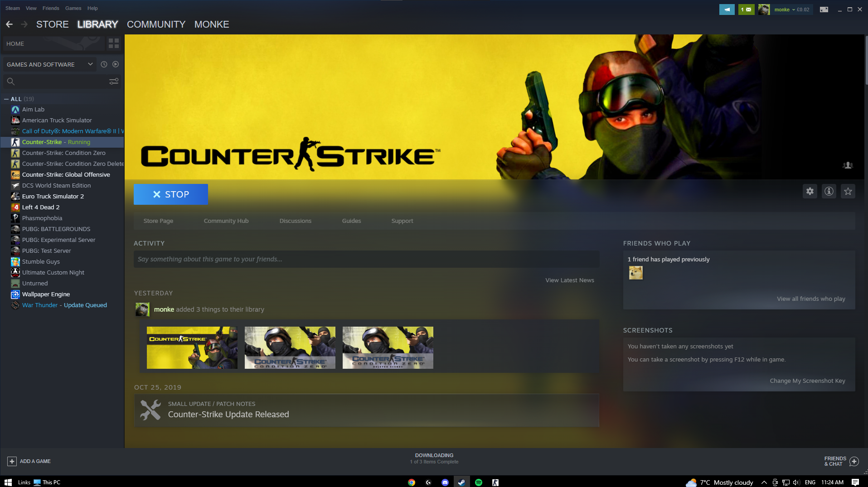This screenshot has width=868, height=487.
Task: Collapse the ALL games category
Action: pyautogui.click(x=6, y=99)
